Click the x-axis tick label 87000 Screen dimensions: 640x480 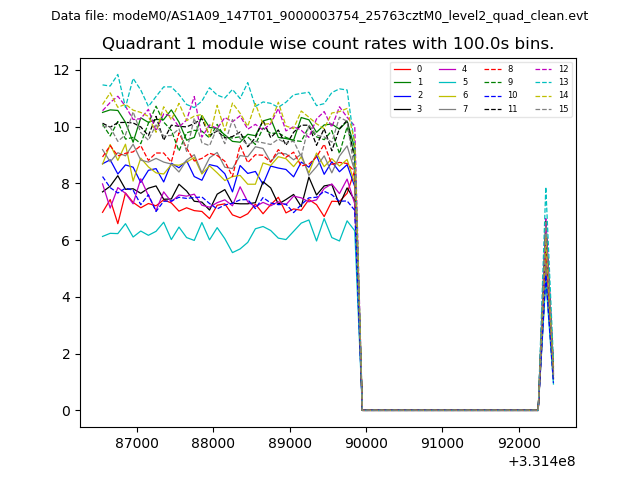tap(136, 441)
